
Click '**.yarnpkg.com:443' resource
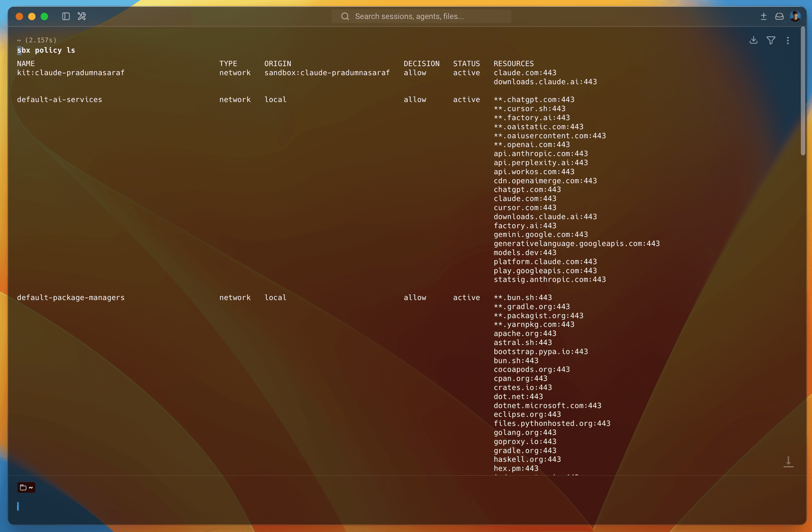(534, 324)
